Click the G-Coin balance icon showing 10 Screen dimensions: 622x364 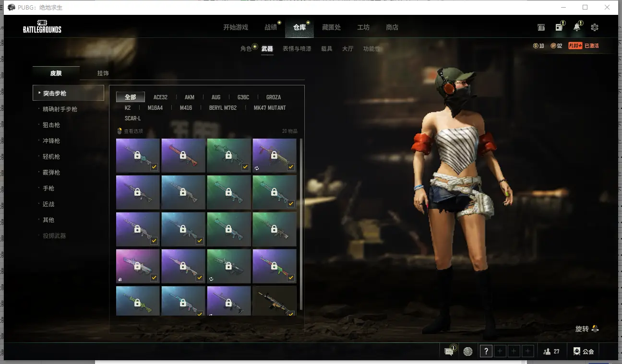(536, 46)
